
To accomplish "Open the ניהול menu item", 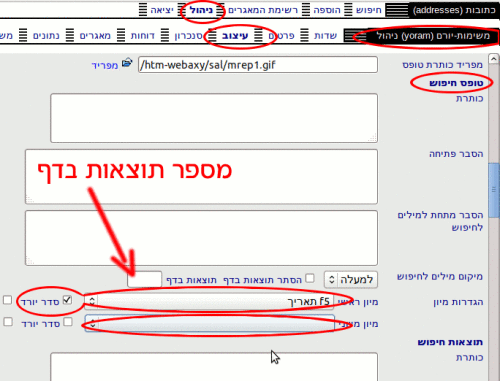I will tap(201, 10).
